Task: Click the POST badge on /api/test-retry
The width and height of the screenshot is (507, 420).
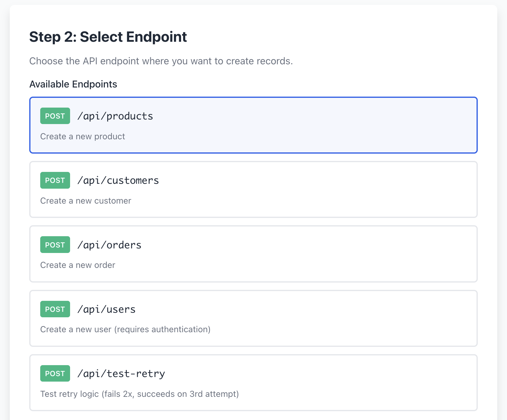Action: coord(55,373)
